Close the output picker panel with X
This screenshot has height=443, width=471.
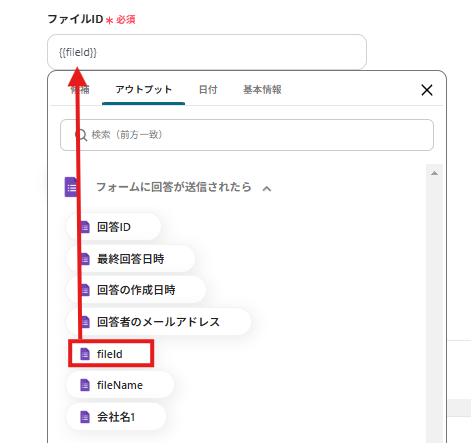(427, 90)
